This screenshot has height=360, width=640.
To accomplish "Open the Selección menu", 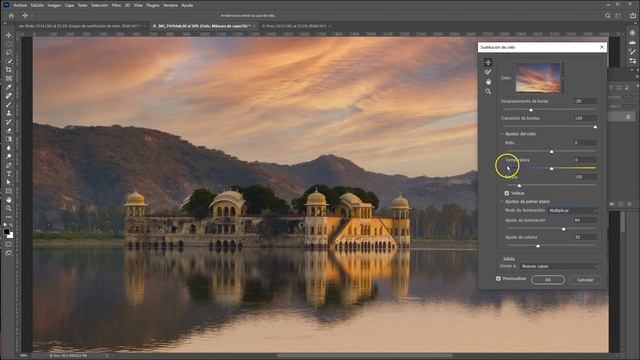I will [99, 5].
